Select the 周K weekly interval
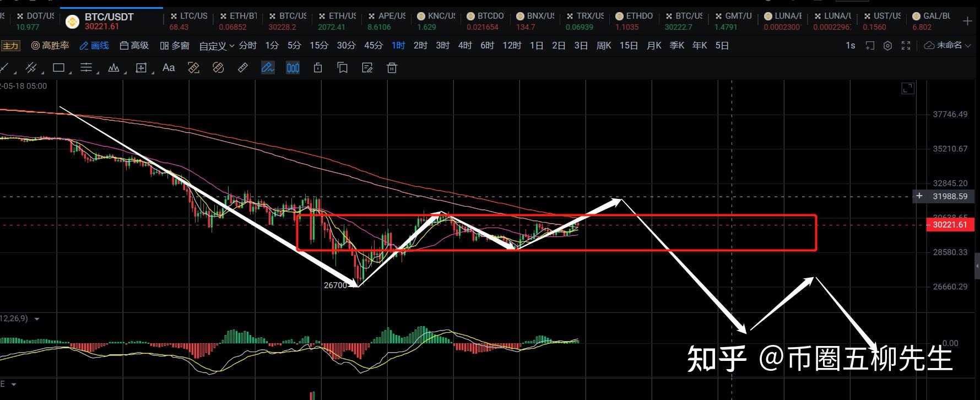The width and height of the screenshot is (980, 400). tap(604, 45)
